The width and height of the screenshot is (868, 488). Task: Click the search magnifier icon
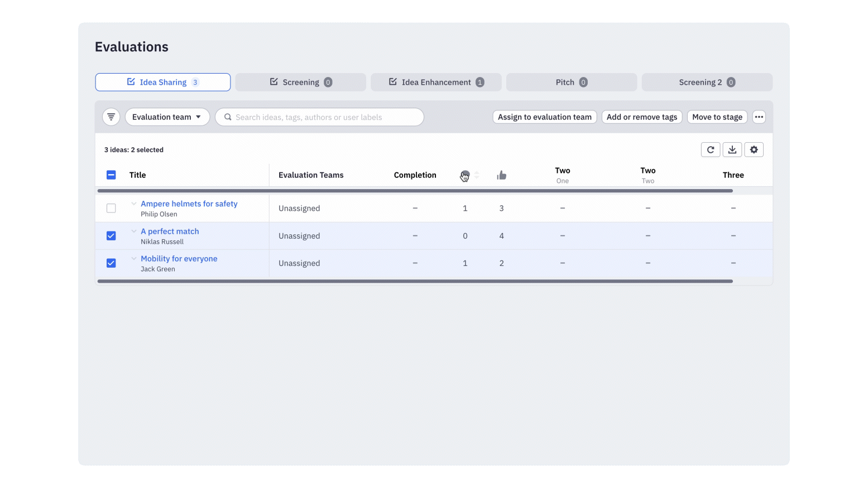[228, 117]
